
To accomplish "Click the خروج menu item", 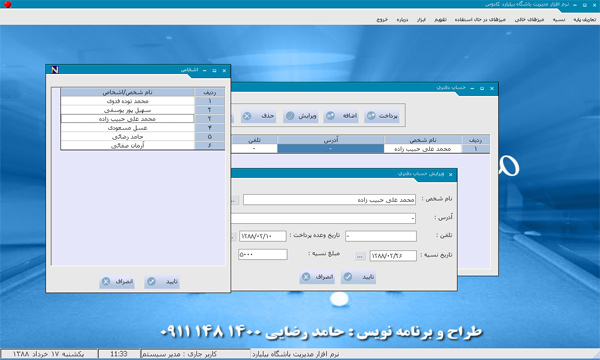I will 382,20.
